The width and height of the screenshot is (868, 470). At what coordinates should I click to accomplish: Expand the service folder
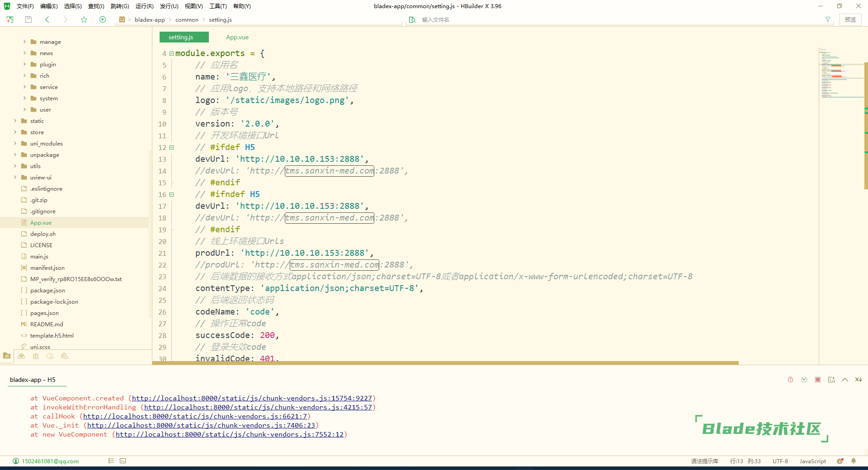coord(24,87)
